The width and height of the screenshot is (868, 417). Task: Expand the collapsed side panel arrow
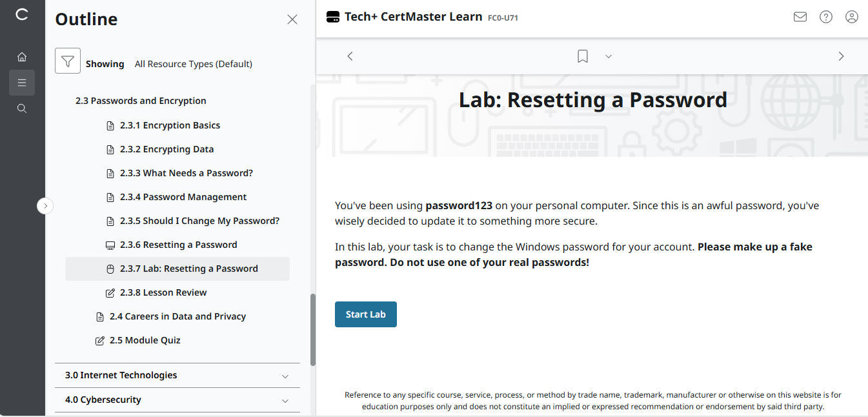(45, 205)
